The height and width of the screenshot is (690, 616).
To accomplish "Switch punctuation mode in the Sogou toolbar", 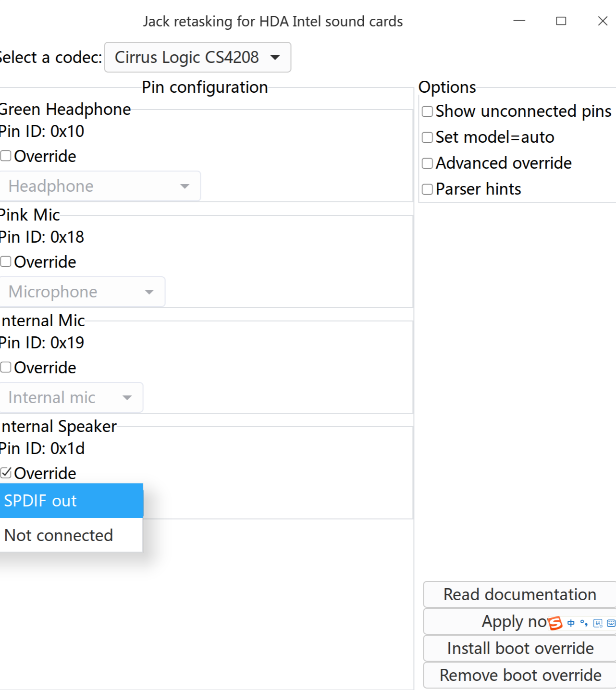I will (584, 623).
